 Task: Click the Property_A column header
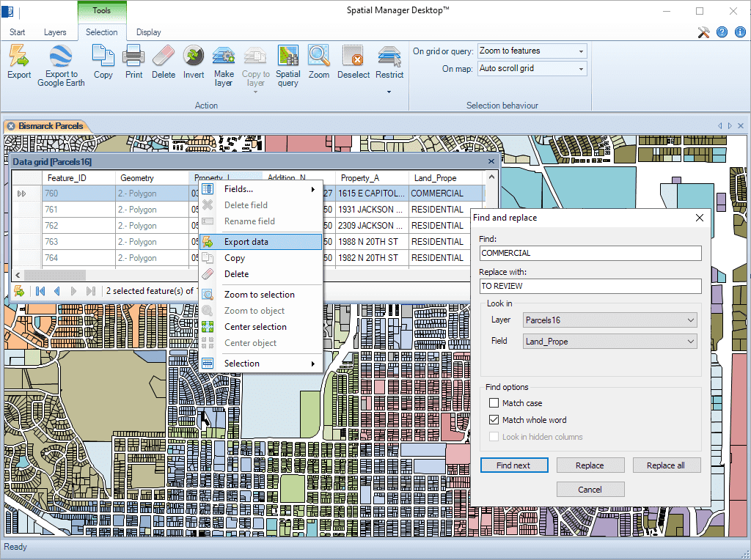pyautogui.click(x=372, y=178)
